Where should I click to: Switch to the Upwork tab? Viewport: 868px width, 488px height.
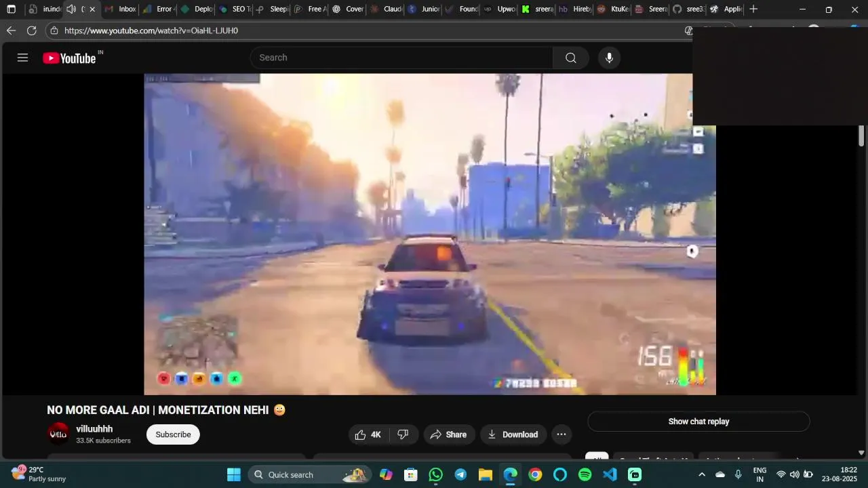(499, 9)
